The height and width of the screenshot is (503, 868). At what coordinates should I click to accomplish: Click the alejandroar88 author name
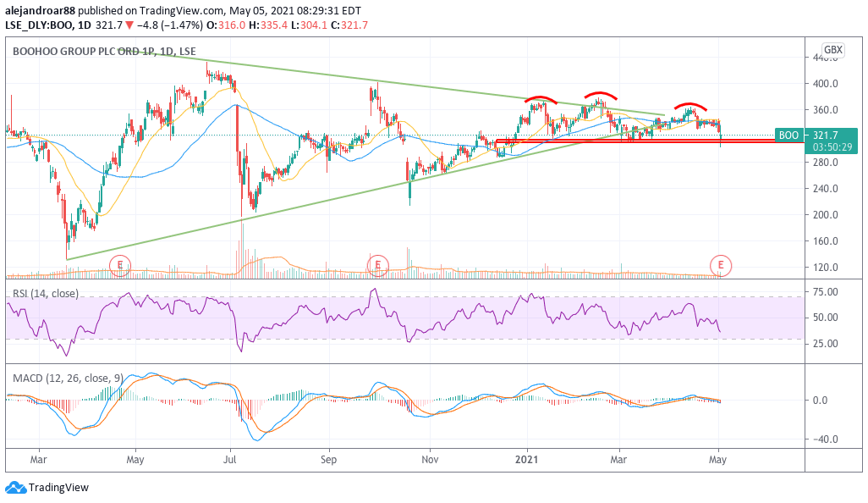click(40, 10)
